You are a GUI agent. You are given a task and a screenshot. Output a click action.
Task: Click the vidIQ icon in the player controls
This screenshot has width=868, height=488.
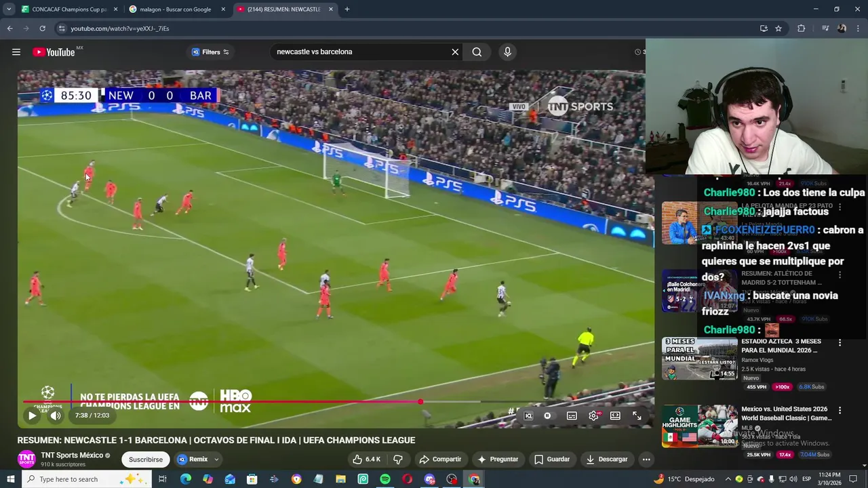pyautogui.click(x=528, y=415)
